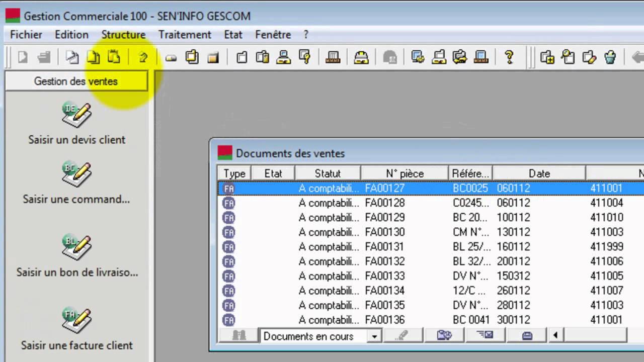644x362 pixels.
Task: Open the Saisir une commande shortcut icon
Action: tap(76, 174)
